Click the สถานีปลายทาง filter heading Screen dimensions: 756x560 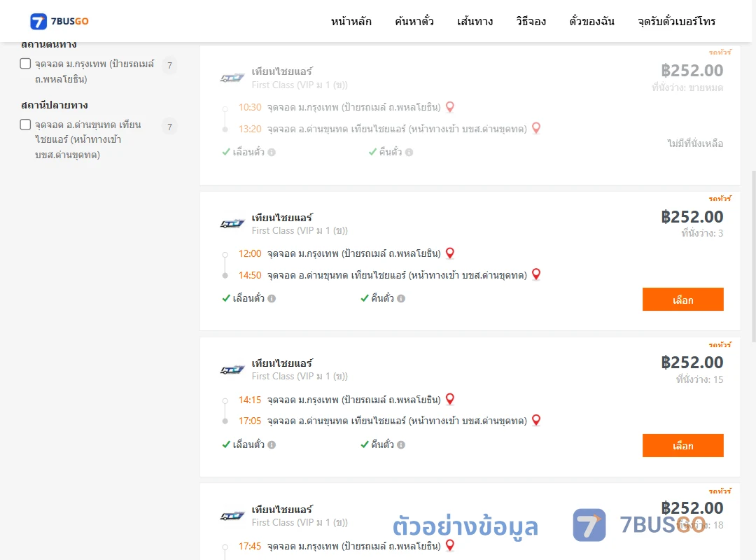point(55,105)
